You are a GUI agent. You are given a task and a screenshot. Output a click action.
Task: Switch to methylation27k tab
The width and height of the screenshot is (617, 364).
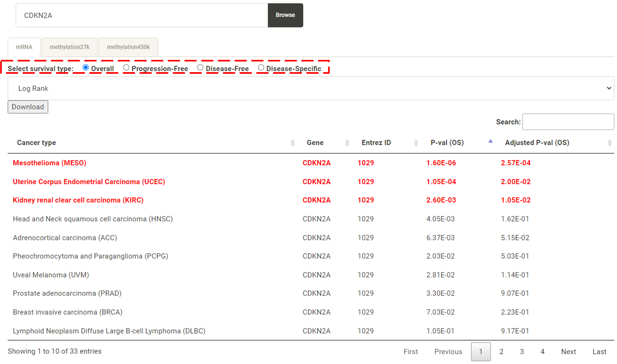click(70, 47)
